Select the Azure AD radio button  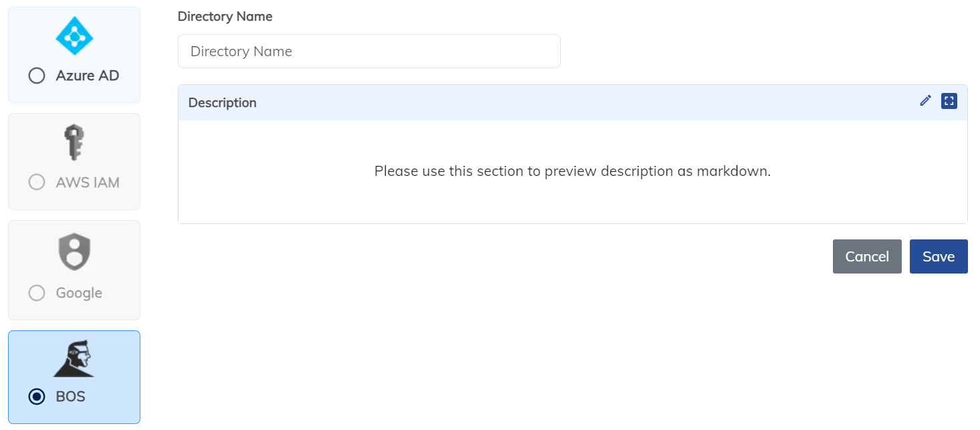point(37,76)
